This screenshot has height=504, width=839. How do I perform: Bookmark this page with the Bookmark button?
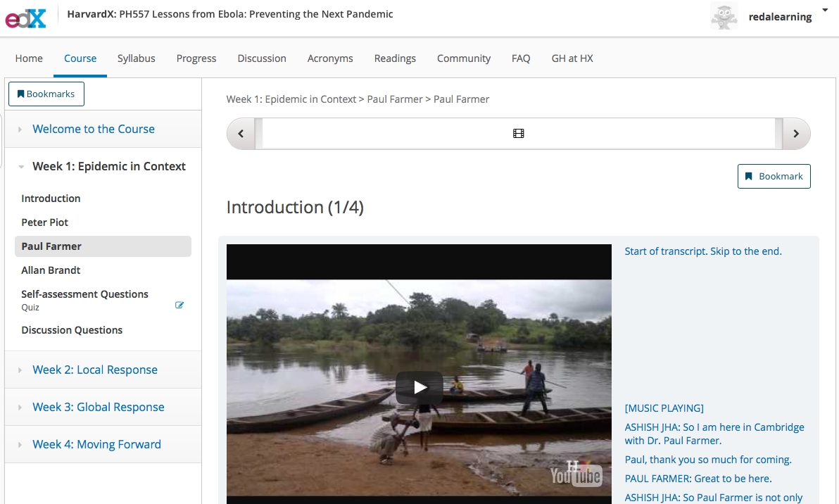(774, 177)
